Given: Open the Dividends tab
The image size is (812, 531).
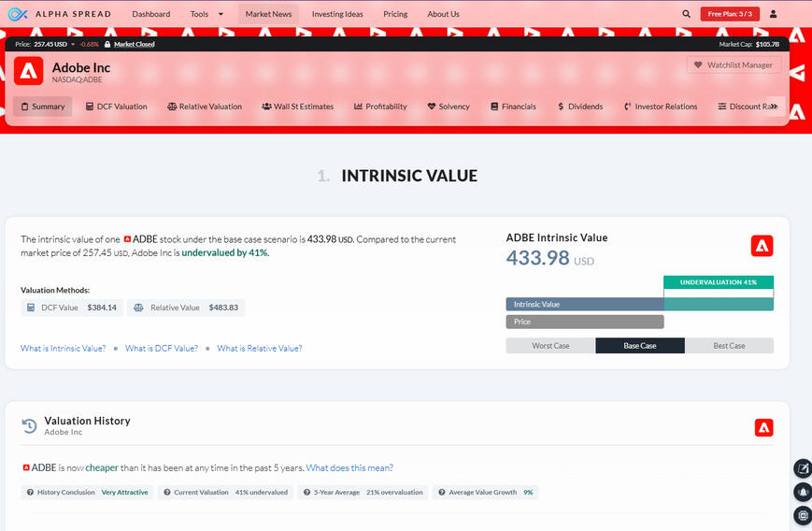Looking at the screenshot, I should (580, 107).
